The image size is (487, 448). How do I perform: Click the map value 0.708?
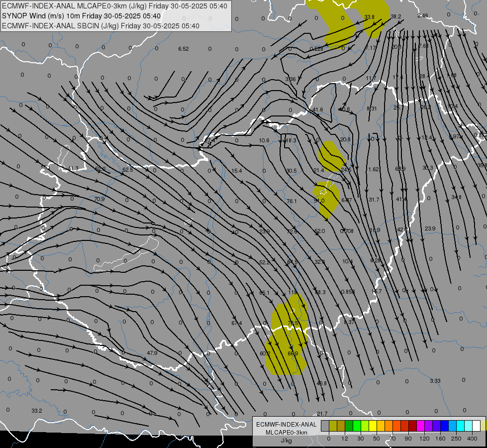(347, 231)
